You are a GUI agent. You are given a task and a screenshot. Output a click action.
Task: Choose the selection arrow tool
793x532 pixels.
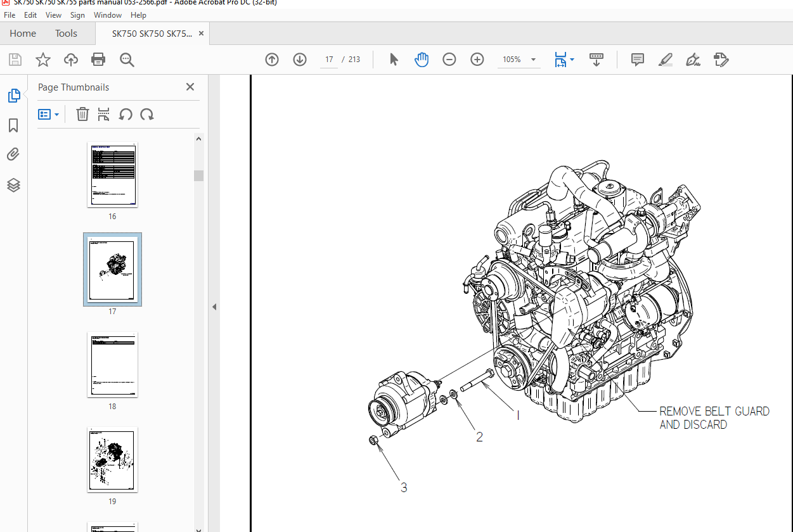click(394, 60)
